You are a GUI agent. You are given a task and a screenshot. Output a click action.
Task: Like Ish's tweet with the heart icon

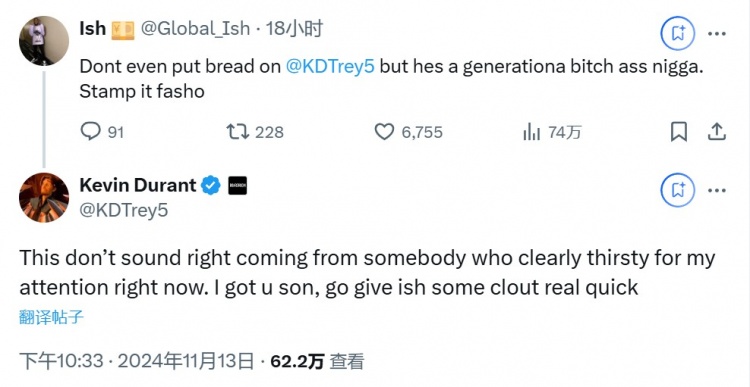[384, 132]
